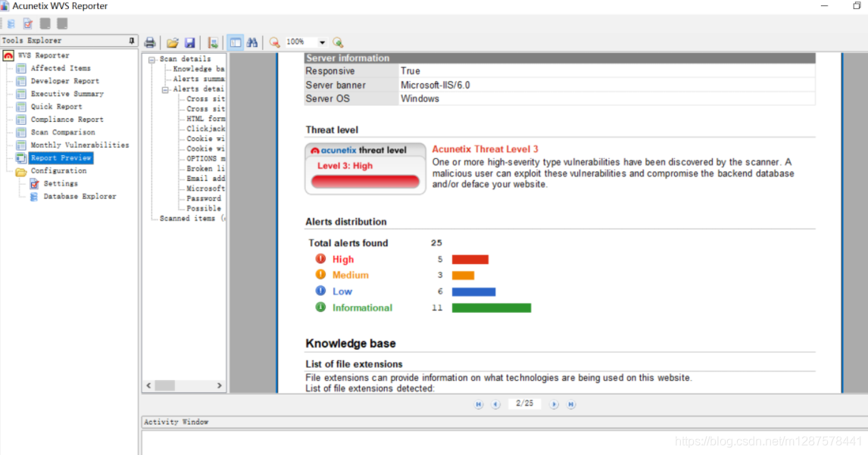Open the 100% zoom level dropdown

pos(322,42)
